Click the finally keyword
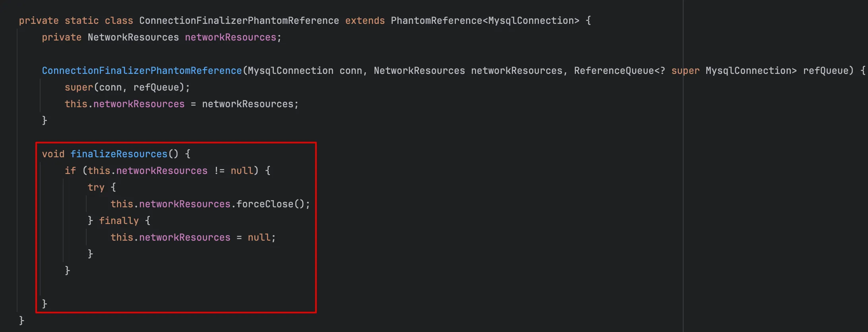Image resolution: width=868 pixels, height=332 pixels. pos(119,221)
